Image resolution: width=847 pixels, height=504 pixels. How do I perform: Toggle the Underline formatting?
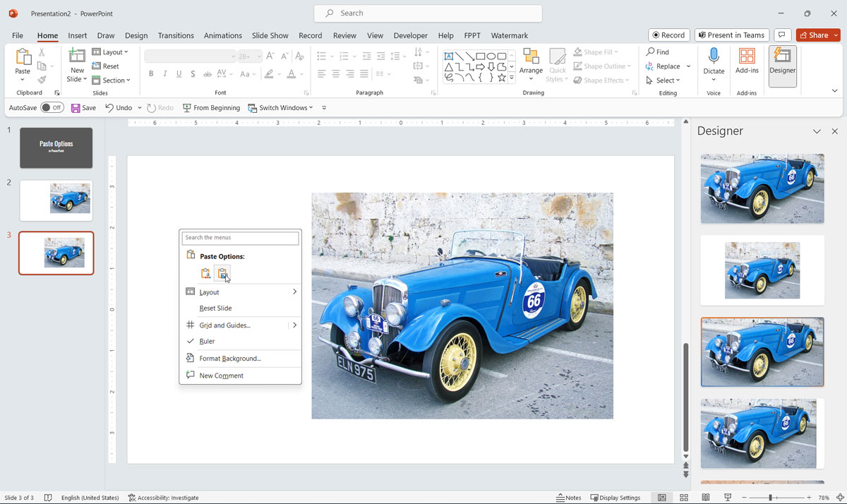(179, 73)
